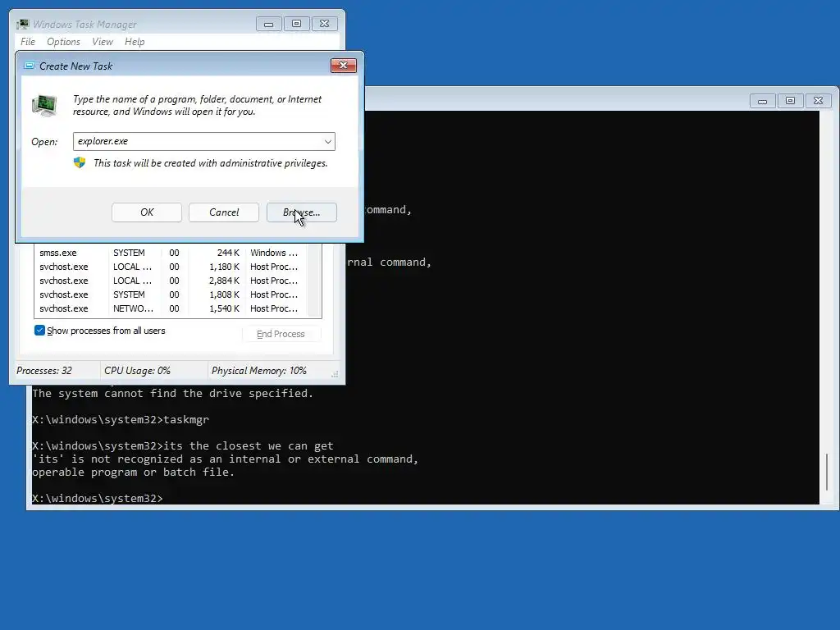Close the Create New Task dialog
Screen dimensions: 840x630
(x=344, y=66)
